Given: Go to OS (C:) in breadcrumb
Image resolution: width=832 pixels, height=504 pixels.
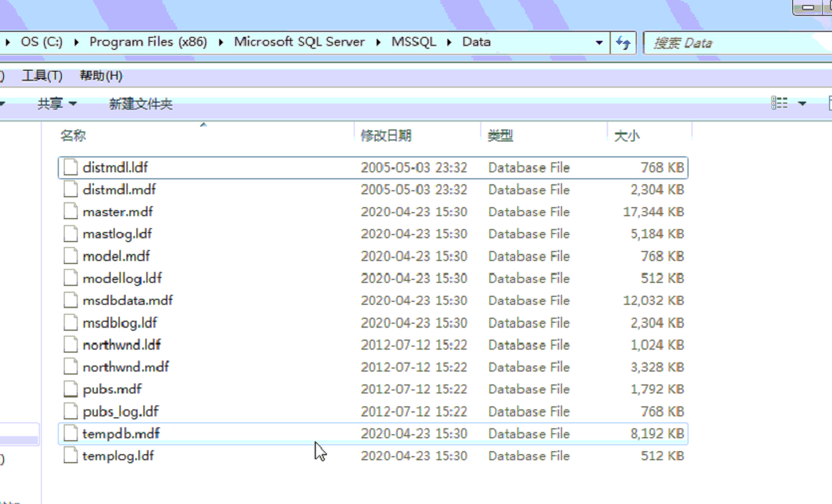Looking at the screenshot, I should click(x=42, y=42).
